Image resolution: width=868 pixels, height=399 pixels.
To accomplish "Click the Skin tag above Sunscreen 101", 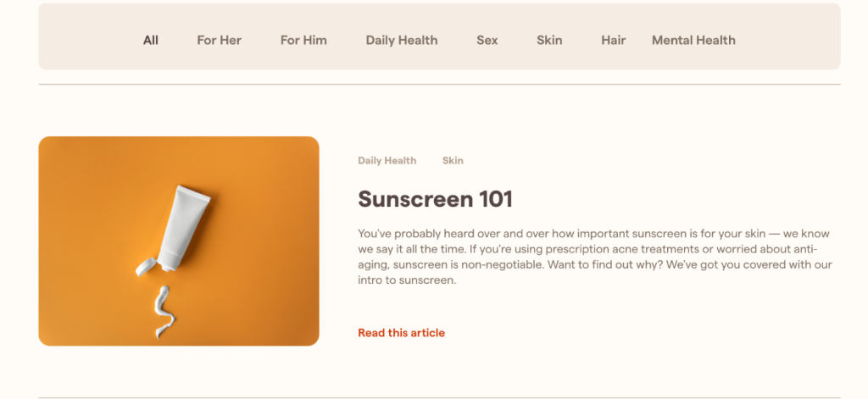I will click(x=453, y=160).
